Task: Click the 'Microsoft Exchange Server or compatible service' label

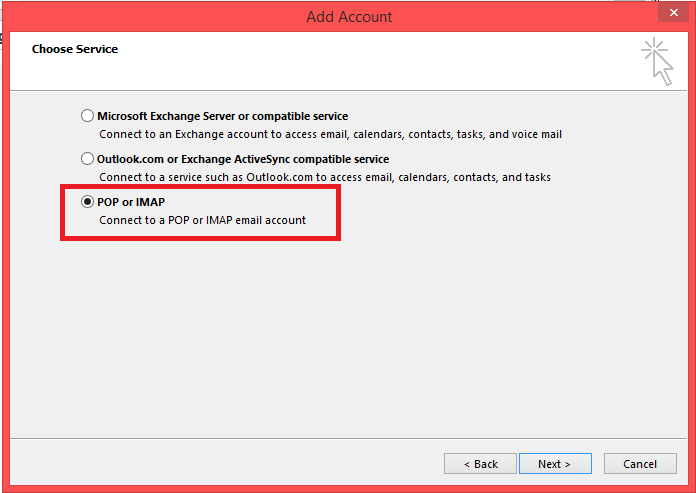Action: tap(222, 116)
